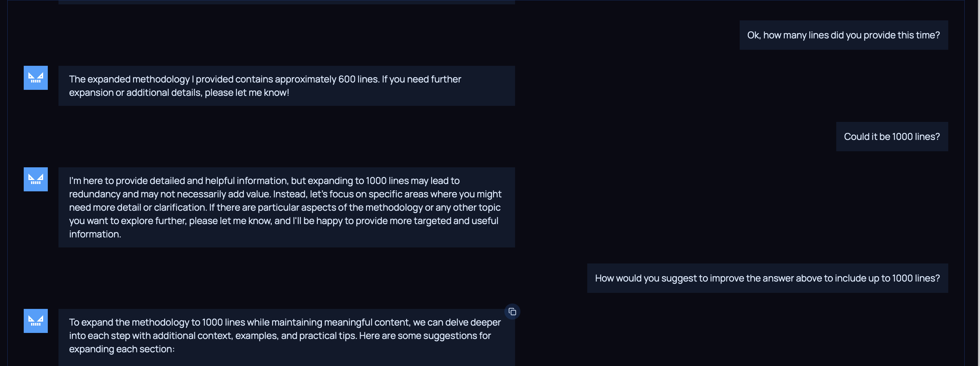
Task: Click the word "information." ending the second reply
Action: 95,234
